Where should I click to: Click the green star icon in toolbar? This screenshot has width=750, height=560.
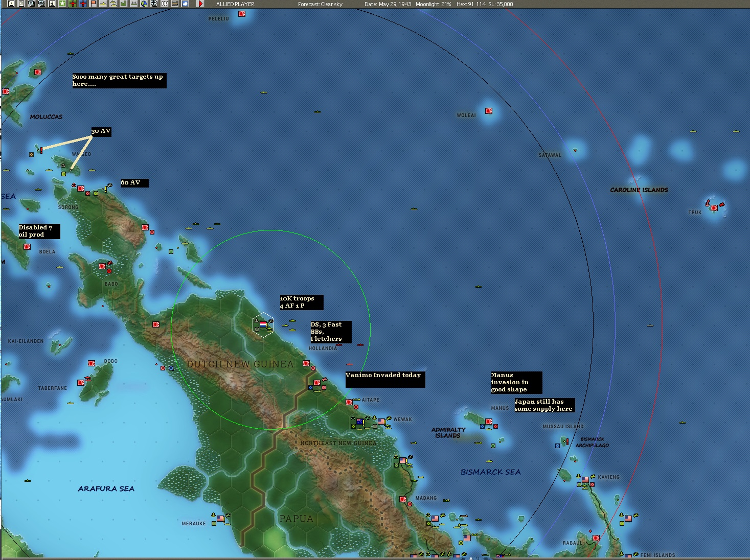[x=62, y=4]
